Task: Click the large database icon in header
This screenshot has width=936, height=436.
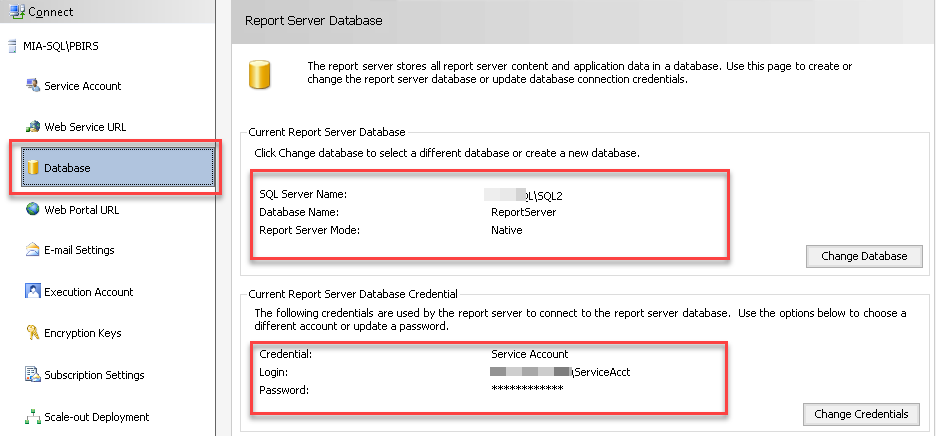Action: coord(261,74)
